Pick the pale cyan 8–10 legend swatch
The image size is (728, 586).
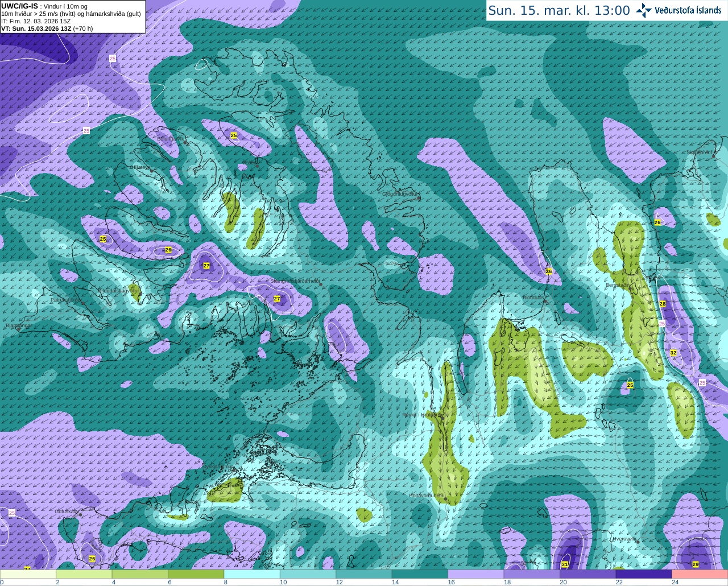pyautogui.click(x=253, y=574)
